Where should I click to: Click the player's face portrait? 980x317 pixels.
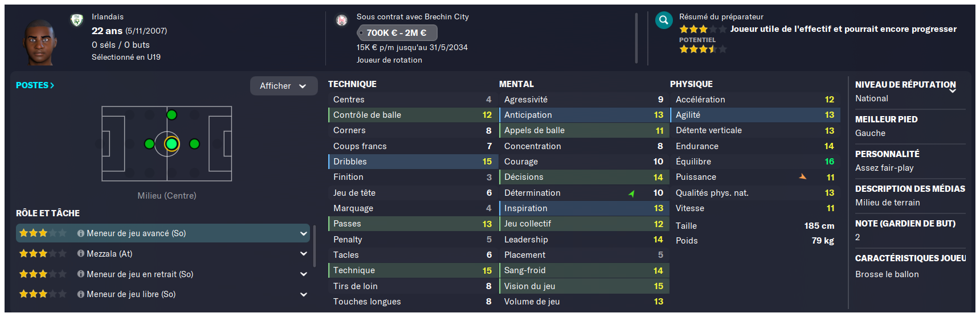pyautogui.click(x=40, y=42)
